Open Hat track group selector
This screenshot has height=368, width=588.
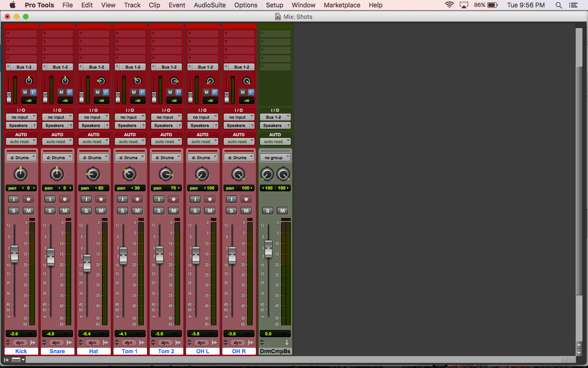94,158
